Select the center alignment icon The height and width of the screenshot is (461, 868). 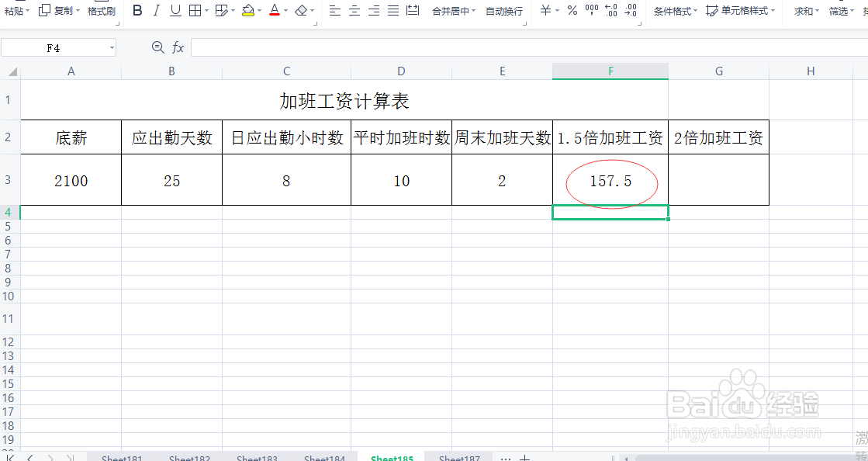tap(354, 11)
